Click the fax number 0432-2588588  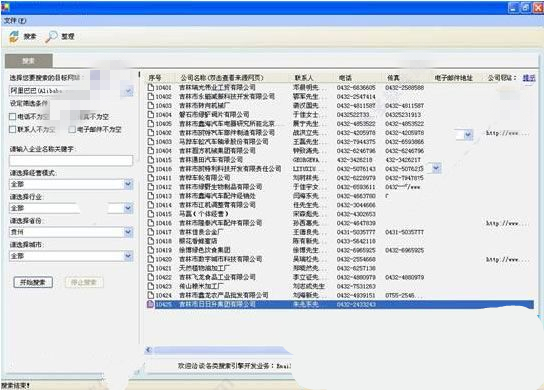(405, 87)
